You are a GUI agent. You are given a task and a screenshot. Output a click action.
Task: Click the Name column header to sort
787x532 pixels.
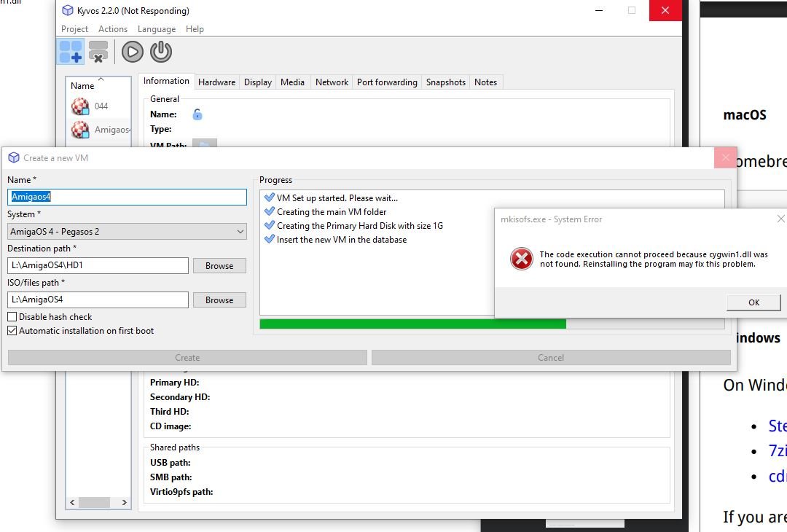(98, 85)
